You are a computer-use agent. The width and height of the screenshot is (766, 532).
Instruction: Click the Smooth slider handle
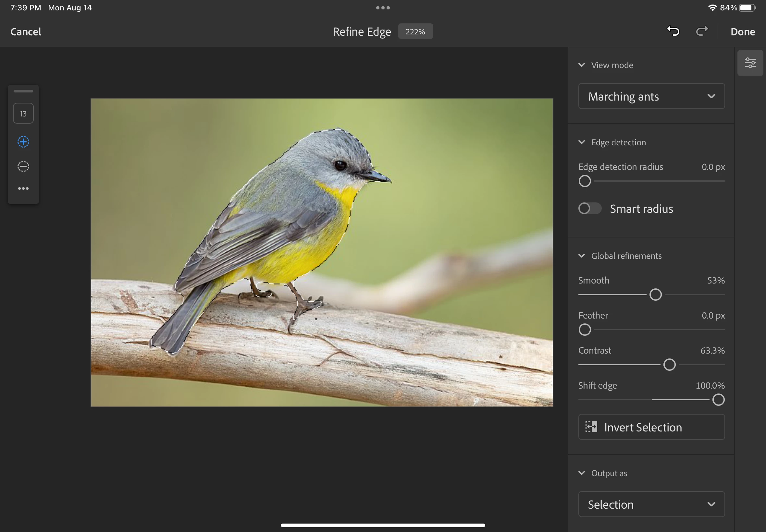[x=655, y=295]
